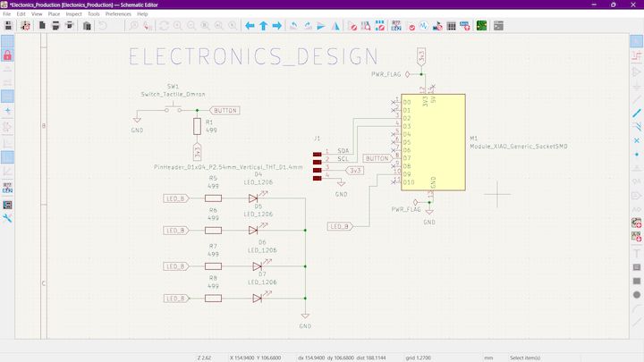Toggle full-window crosshair cursor
644x362 pixels.
7,111
